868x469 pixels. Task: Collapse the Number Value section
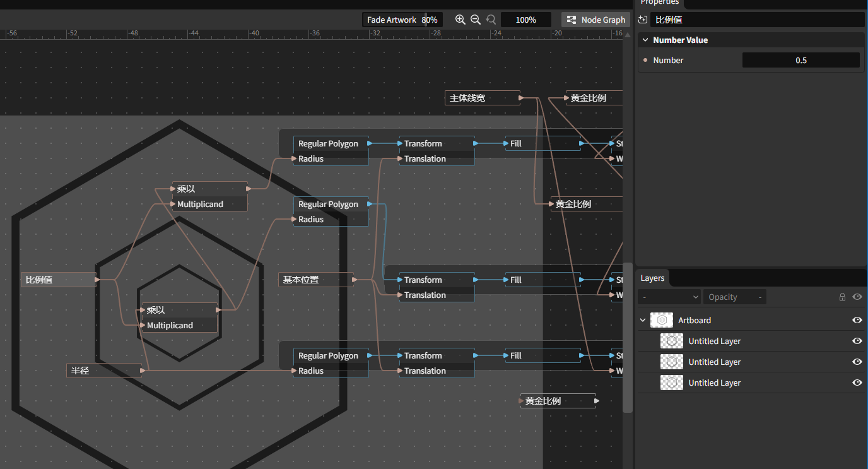(x=645, y=40)
